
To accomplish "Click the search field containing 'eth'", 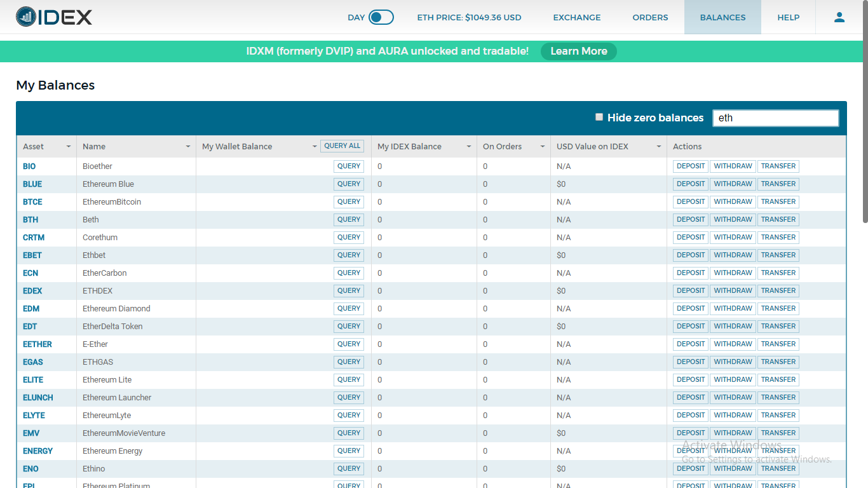I will [775, 118].
